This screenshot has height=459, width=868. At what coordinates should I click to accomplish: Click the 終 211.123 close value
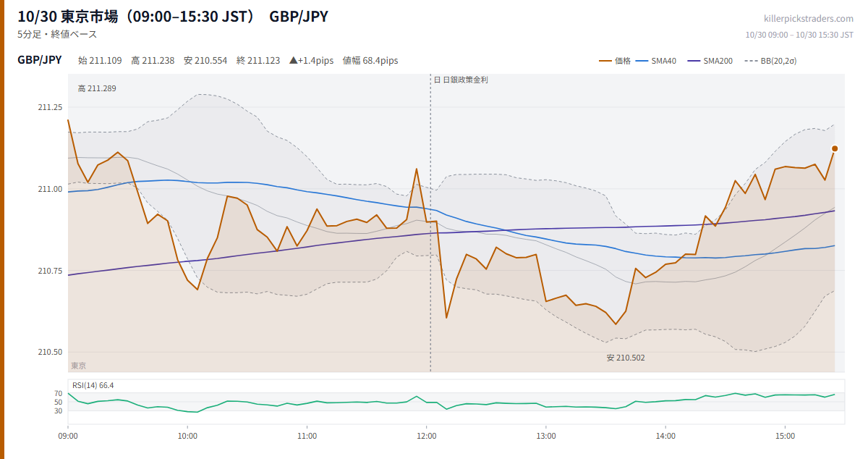258,61
